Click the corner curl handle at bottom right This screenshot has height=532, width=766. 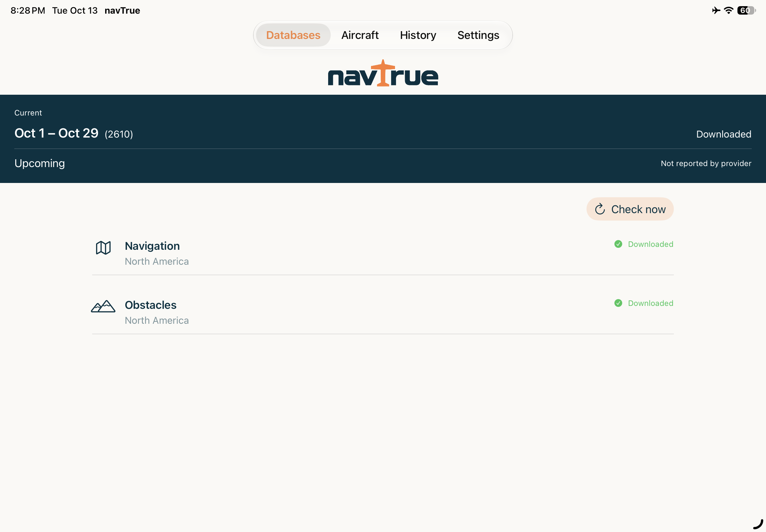pyautogui.click(x=758, y=524)
